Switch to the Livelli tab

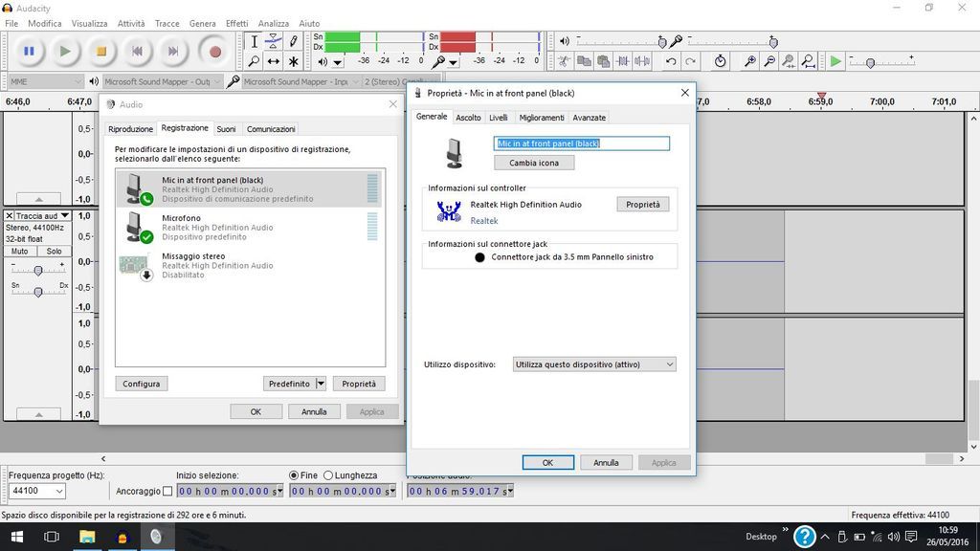point(498,118)
